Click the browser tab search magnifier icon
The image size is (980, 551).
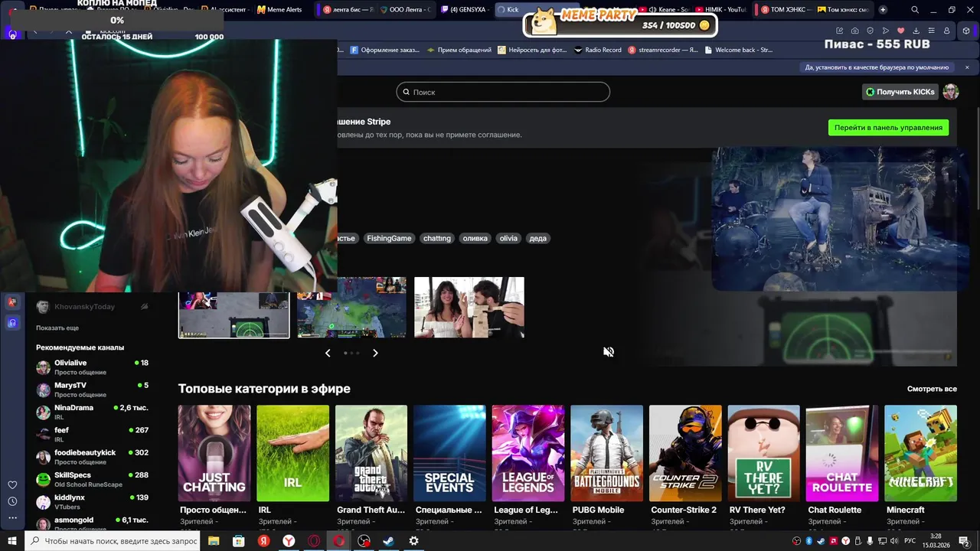point(915,10)
